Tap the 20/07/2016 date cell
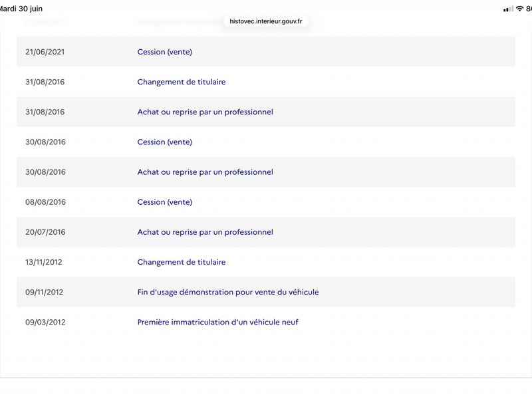This screenshot has width=532, height=399. [45, 232]
